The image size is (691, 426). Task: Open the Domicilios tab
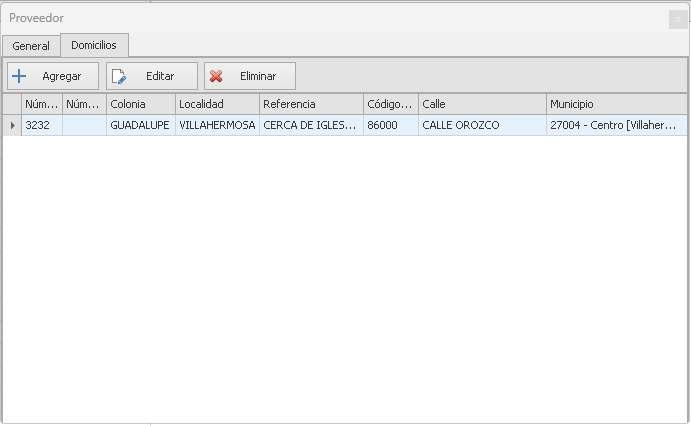pos(94,45)
